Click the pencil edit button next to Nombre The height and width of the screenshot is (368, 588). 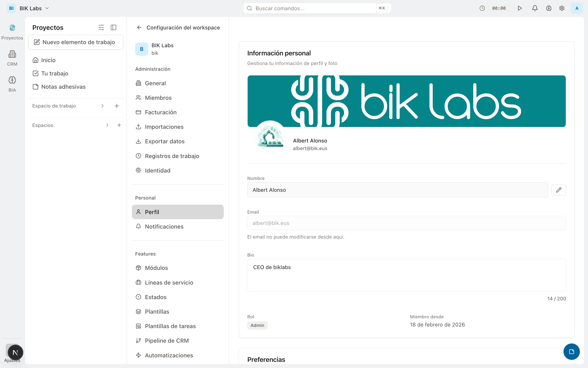(559, 190)
